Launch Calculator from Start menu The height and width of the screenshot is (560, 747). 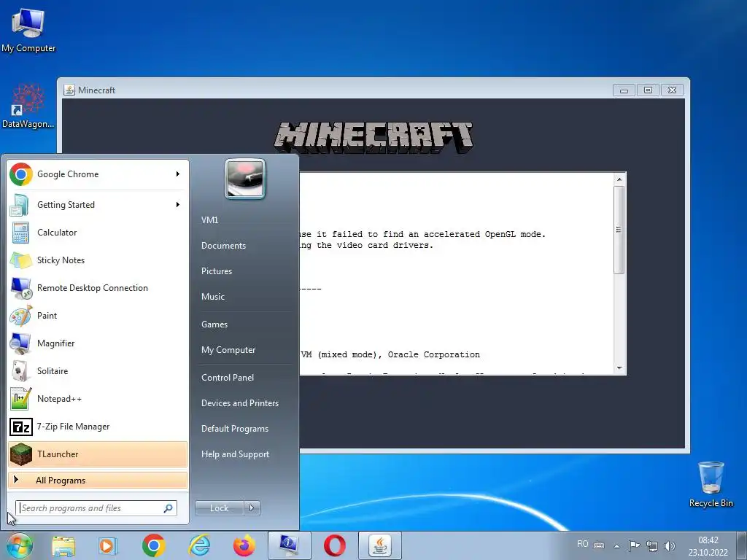[98, 233]
